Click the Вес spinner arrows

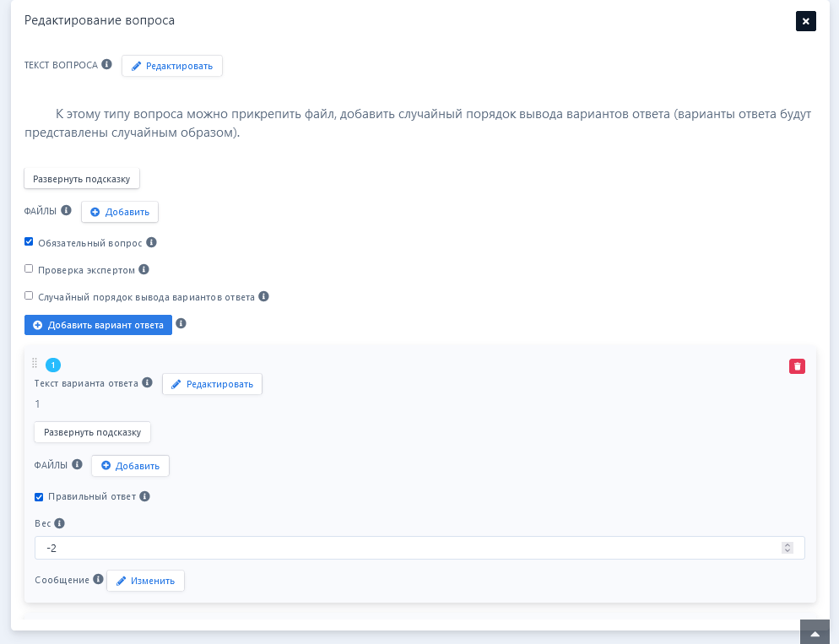(x=787, y=548)
